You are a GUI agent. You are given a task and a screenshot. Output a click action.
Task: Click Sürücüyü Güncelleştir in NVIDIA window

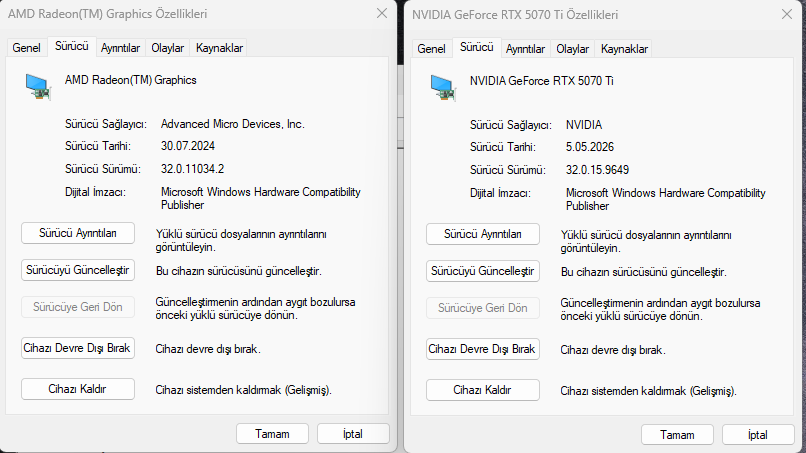pyautogui.click(x=483, y=271)
